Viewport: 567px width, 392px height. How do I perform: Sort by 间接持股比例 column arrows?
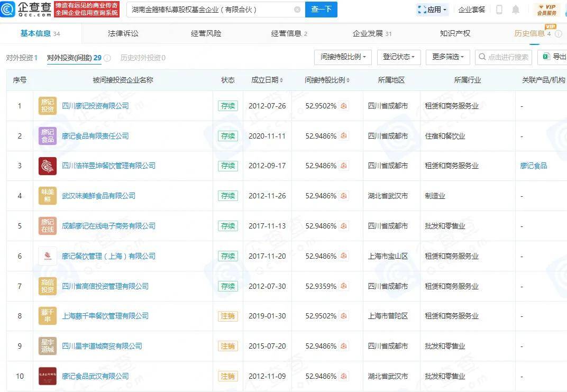click(348, 80)
